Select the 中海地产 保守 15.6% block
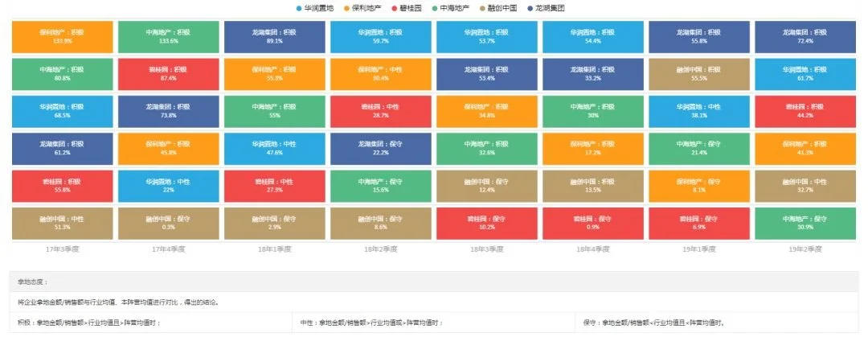The image size is (868, 337). (x=381, y=187)
